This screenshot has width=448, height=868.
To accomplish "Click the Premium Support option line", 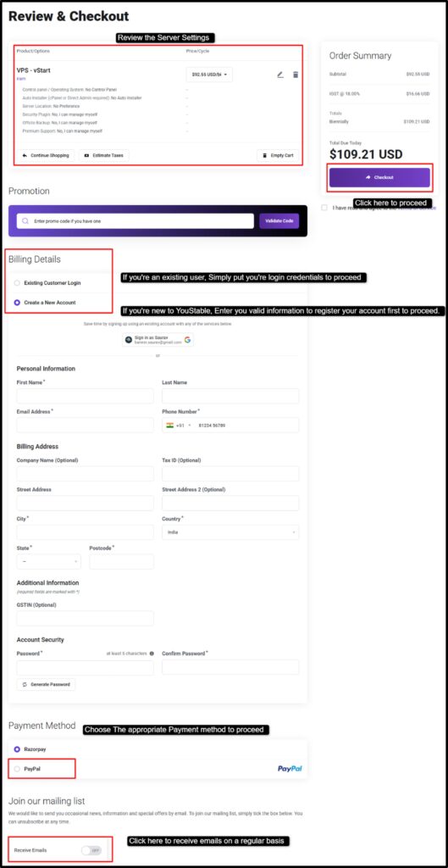I will [62, 131].
